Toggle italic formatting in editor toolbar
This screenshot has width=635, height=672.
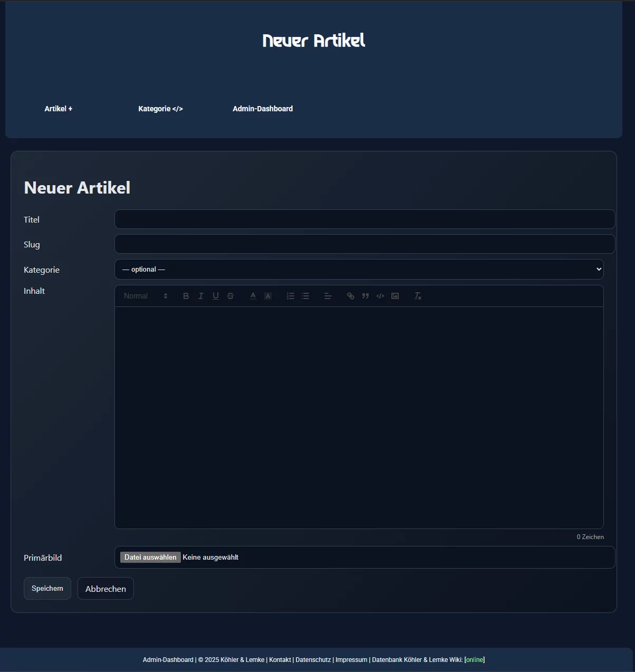[x=200, y=296]
